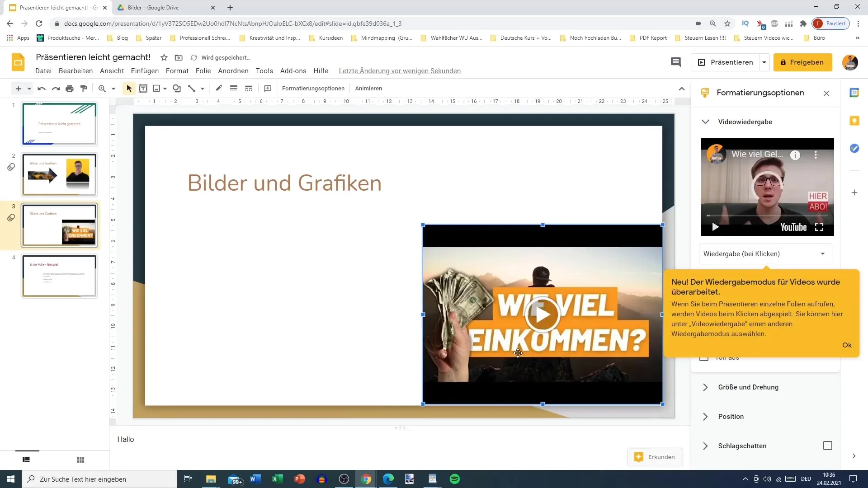
Task: Expand the Schlagschatten section
Action: pyautogui.click(x=705, y=446)
